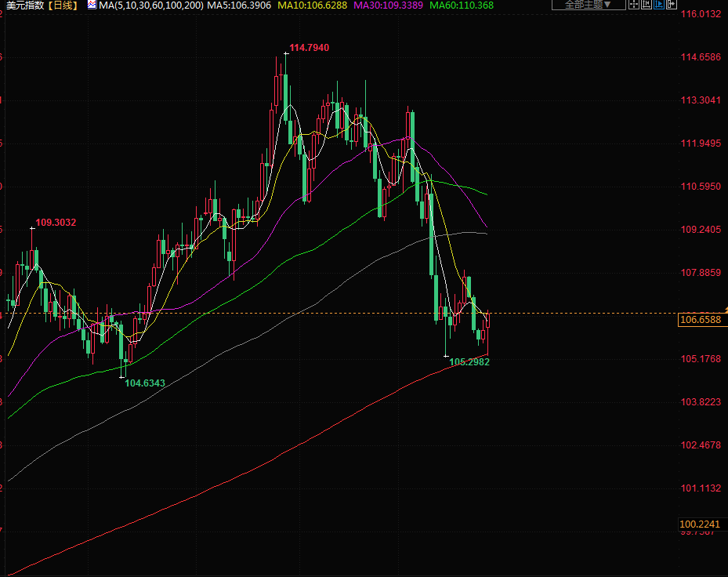Click the 105.2982 low price marker
The image size is (728, 577).
coord(469,362)
